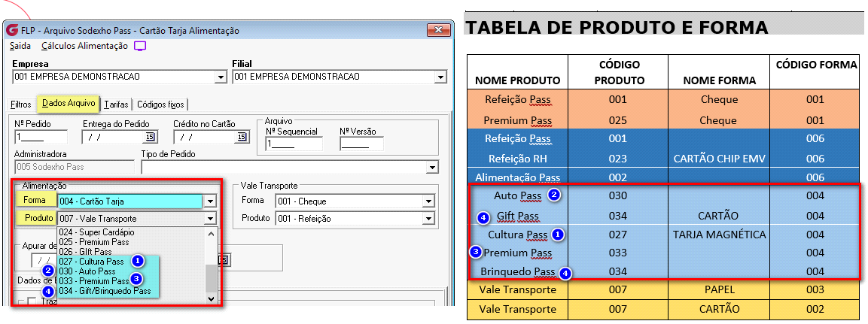Click product code 023 in table
The image size is (868, 324).
pos(618,159)
